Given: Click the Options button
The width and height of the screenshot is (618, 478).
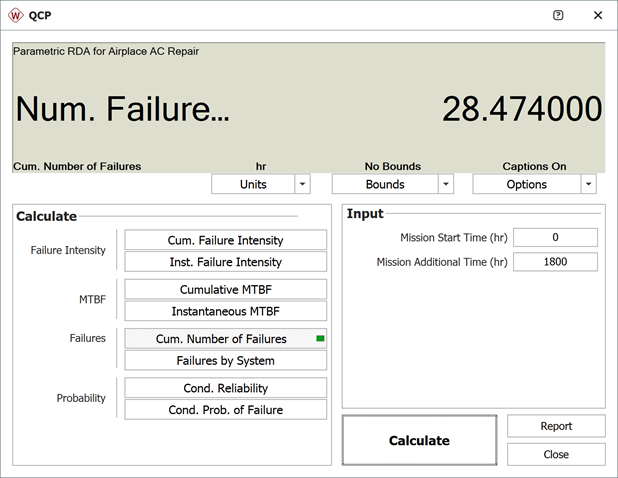Looking at the screenshot, I should (526, 184).
